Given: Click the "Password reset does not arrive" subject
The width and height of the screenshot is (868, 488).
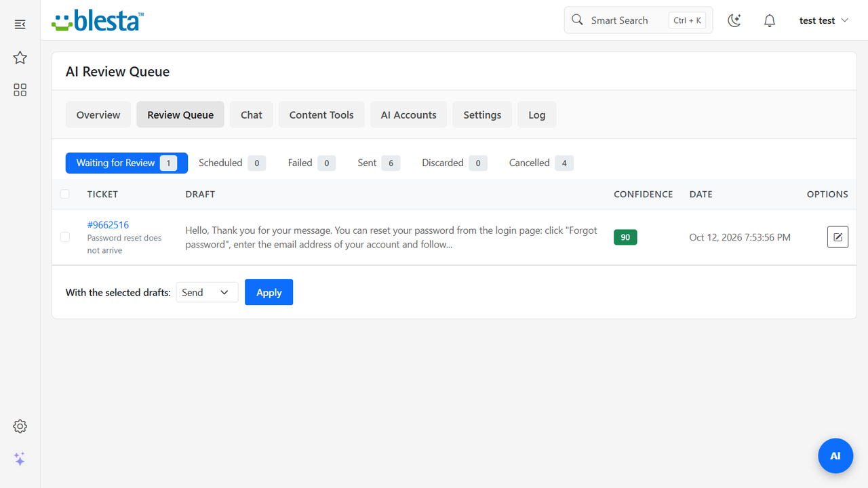Looking at the screenshot, I should [x=124, y=244].
